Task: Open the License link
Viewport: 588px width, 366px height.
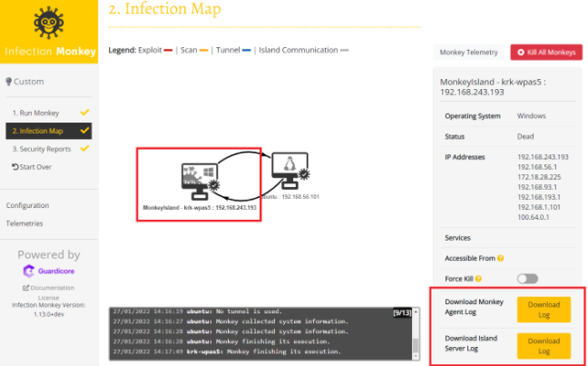Action: click(49, 297)
